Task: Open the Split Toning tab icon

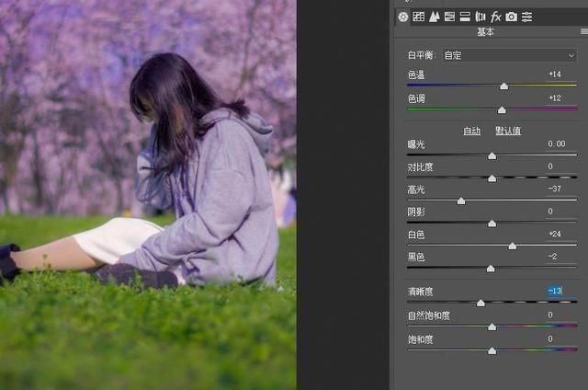Action: [x=465, y=17]
